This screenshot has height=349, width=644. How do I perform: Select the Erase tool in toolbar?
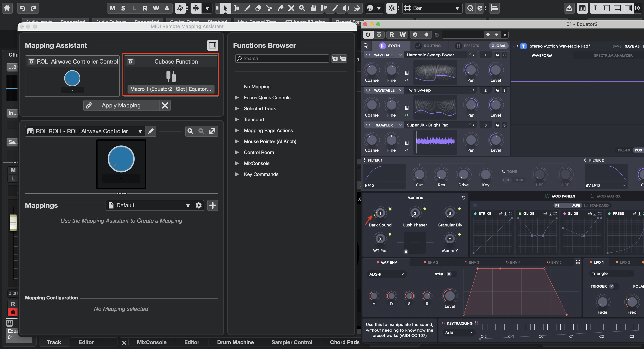pyautogui.click(x=258, y=8)
